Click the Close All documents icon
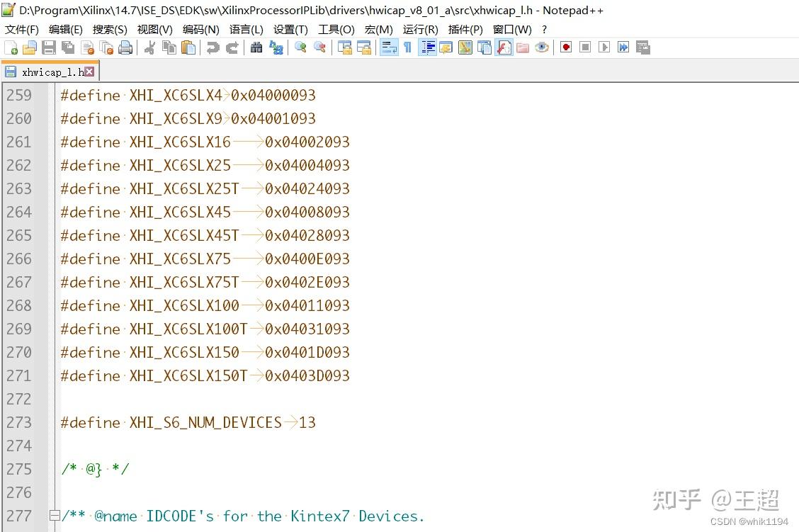Viewport: 799px width, 532px height. point(106,48)
